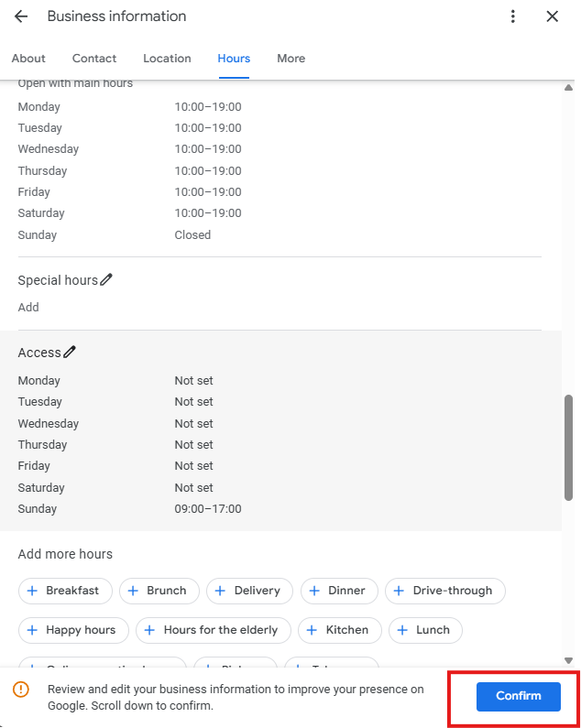Viewport: 581px width, 728px height.
Task: Click the scrollbar up arrow
Action: [x=568, y=87]
